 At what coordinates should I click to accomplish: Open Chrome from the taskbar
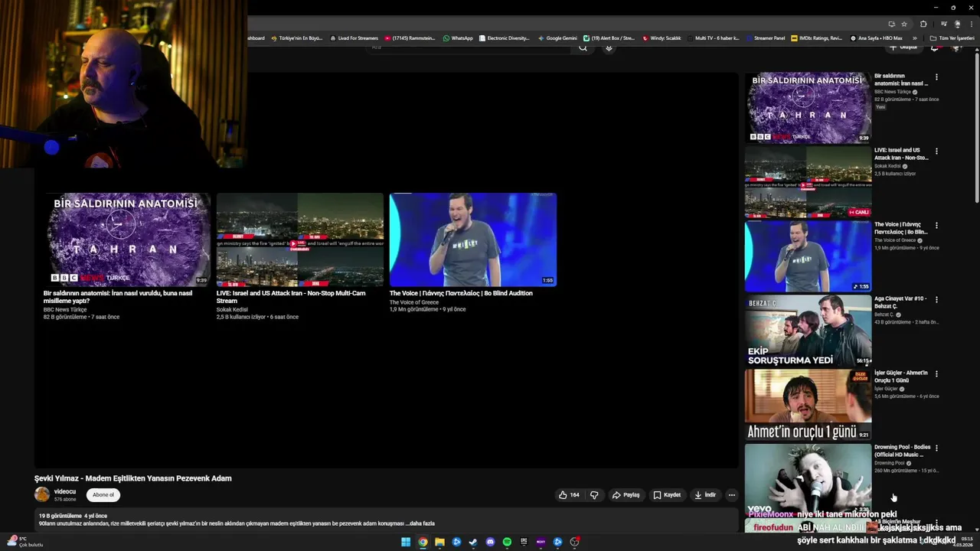[x=423, y=542]
